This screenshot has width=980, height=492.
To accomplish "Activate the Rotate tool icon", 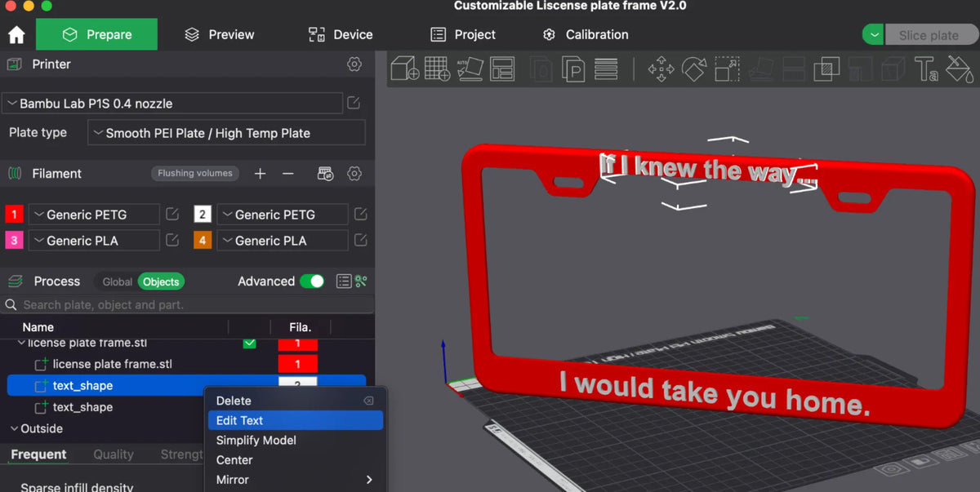I will pyautogui.click(x=693, y=69).
